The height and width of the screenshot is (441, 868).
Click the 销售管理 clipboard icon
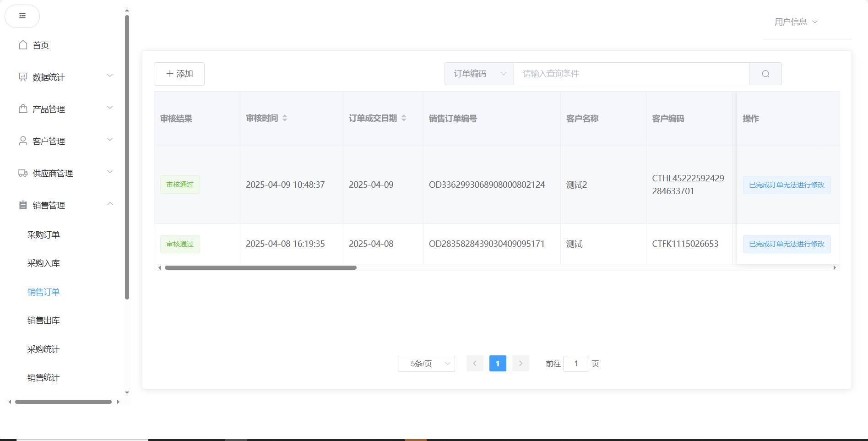coord(23,205)
